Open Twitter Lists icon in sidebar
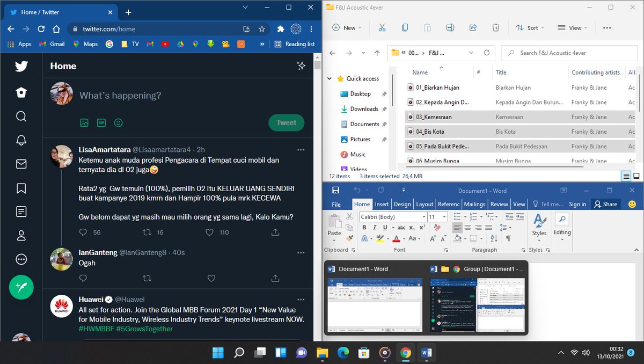 pos(21,212)
